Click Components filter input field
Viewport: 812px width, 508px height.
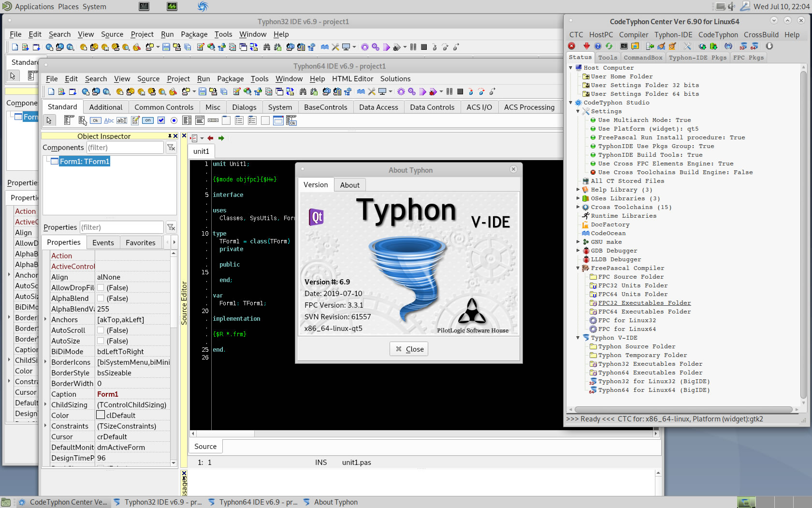pyautogui.click(x=125, y=148)
